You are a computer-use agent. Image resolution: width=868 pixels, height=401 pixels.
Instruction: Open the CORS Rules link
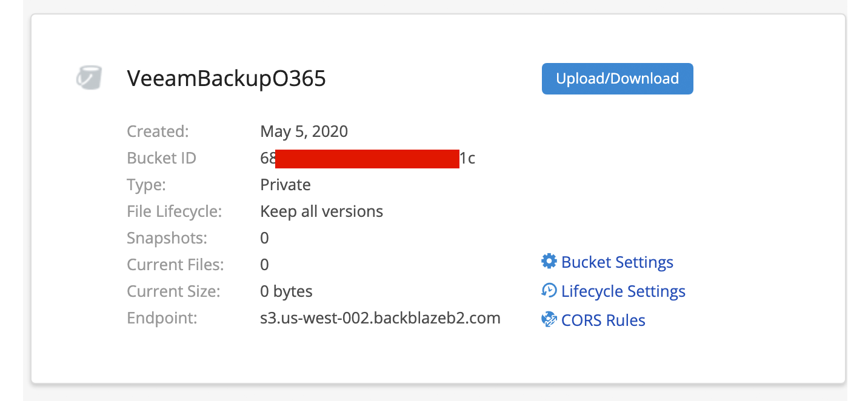(603, 320)
